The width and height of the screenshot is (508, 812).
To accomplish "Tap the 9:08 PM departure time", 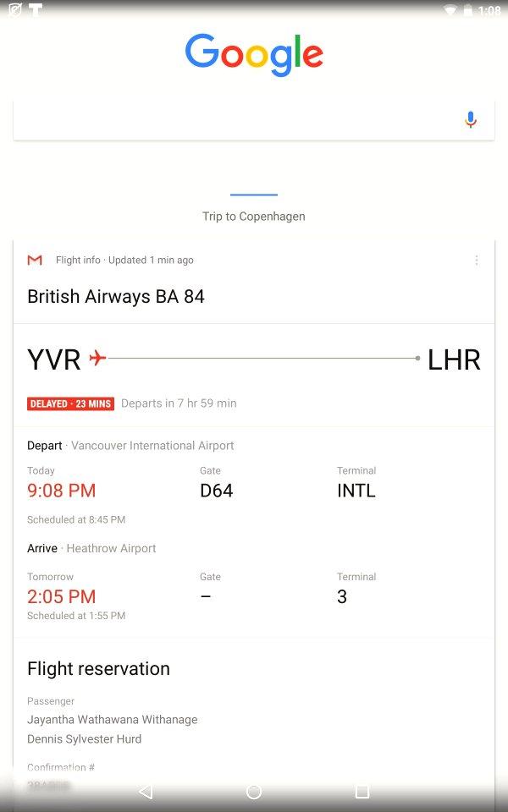I will [61, 491].
